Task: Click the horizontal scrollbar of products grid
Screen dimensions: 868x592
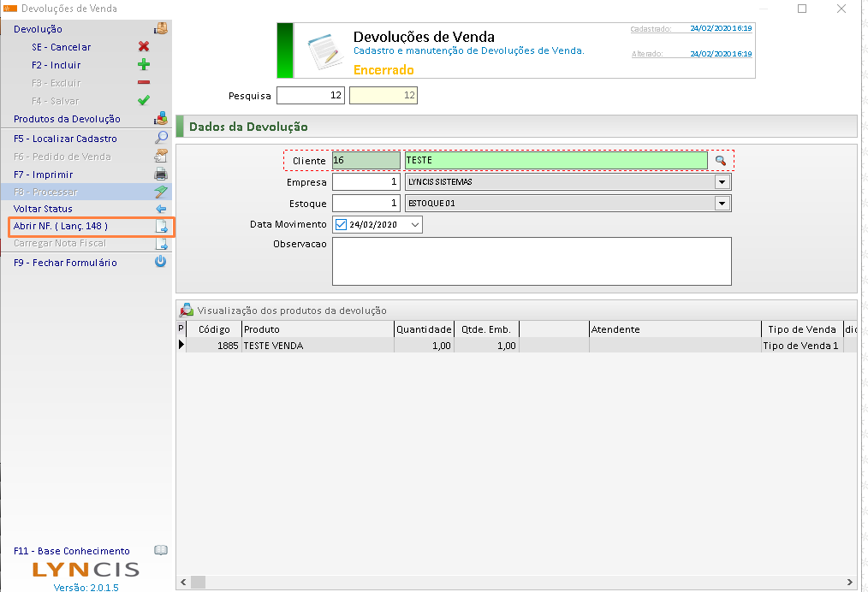Action: (x=514, y=582)
